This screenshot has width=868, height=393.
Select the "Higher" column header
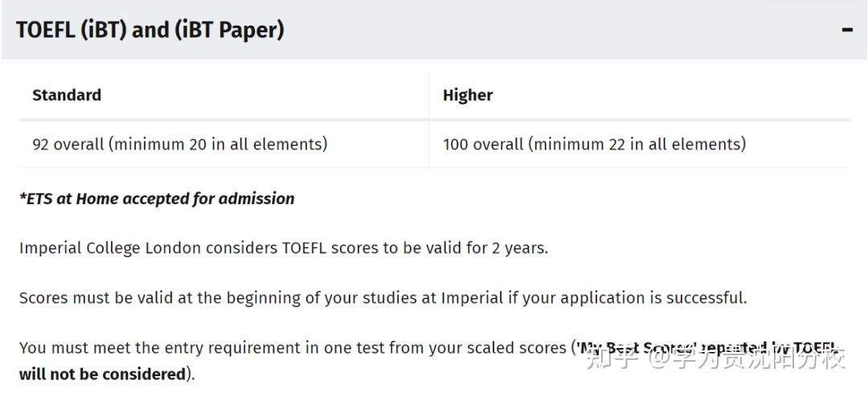click(468, 95)
